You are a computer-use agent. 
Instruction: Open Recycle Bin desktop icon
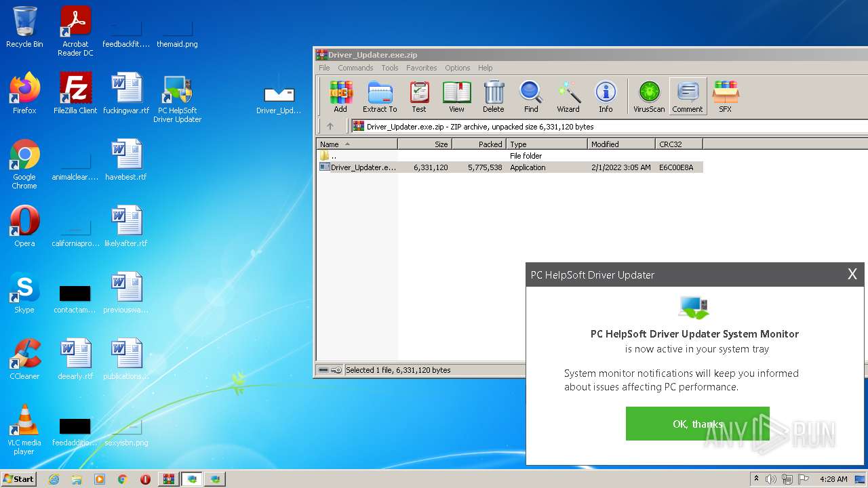pos(24,27)
